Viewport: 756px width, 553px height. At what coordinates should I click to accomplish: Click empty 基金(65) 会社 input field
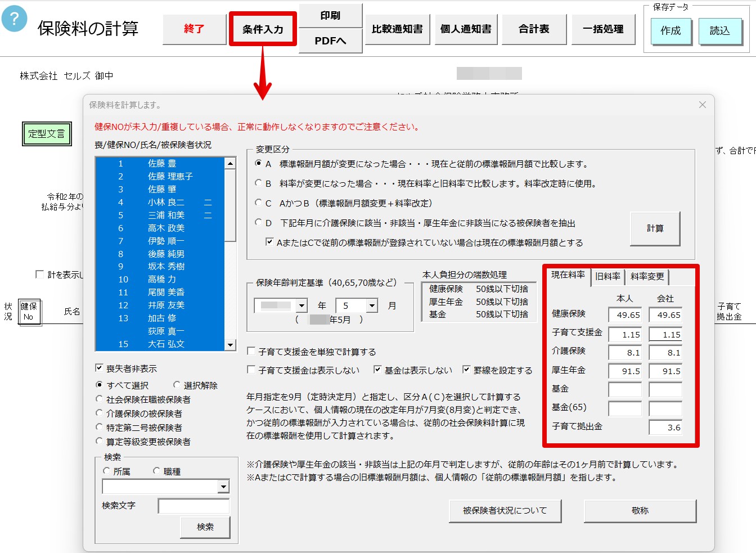(x=665, y=408)
